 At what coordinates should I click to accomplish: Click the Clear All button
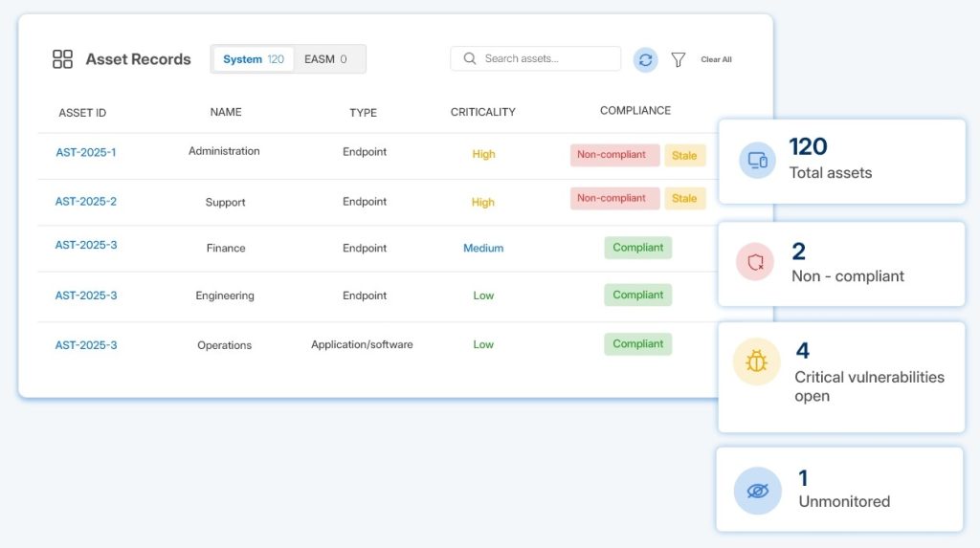click(x=716, y=59)
